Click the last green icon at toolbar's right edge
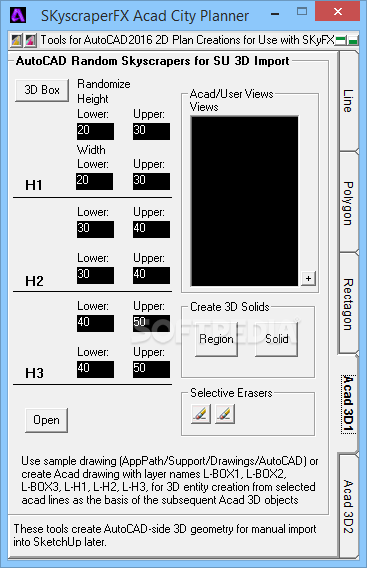Screen dimensions: 367x568 point(354,40)
